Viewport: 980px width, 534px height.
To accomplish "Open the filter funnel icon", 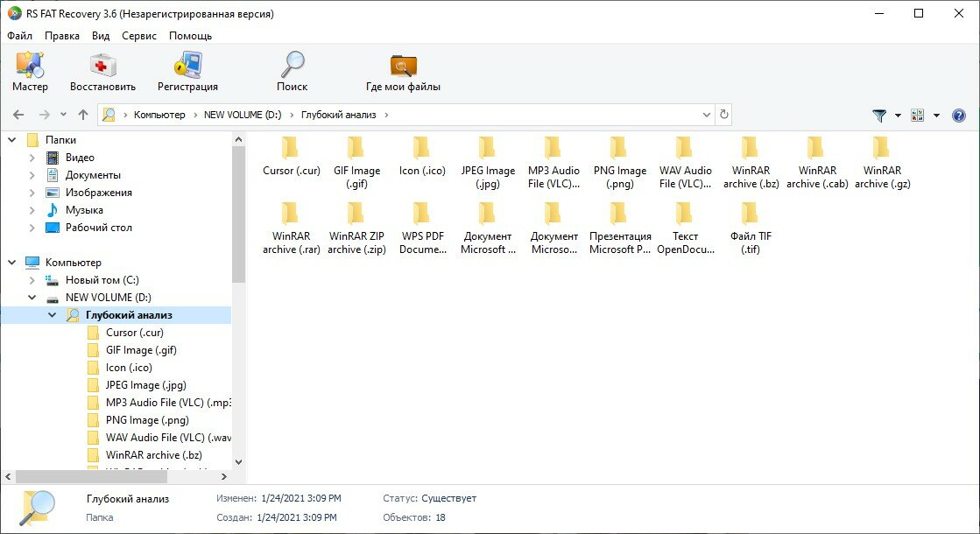I will [x=879, y=116].
